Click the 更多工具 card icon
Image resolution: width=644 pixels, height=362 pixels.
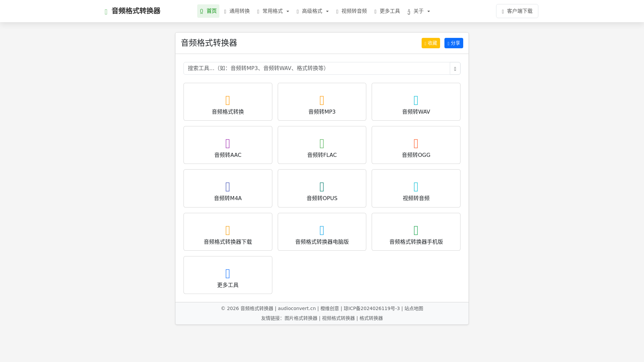(228, 274)
